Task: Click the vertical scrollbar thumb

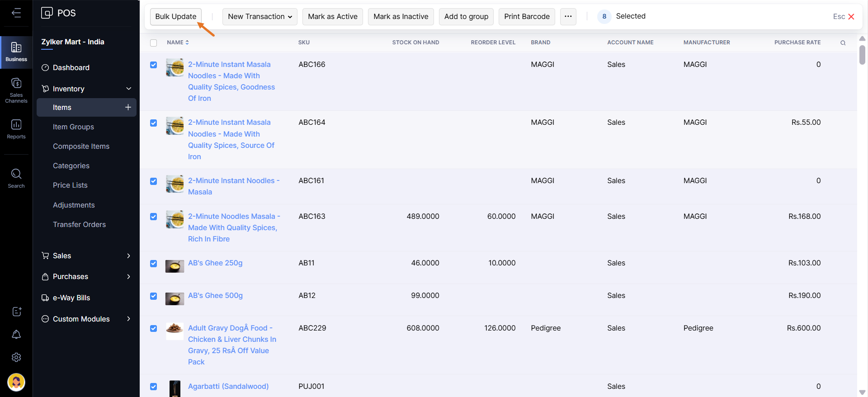Action: pos(862,55)
